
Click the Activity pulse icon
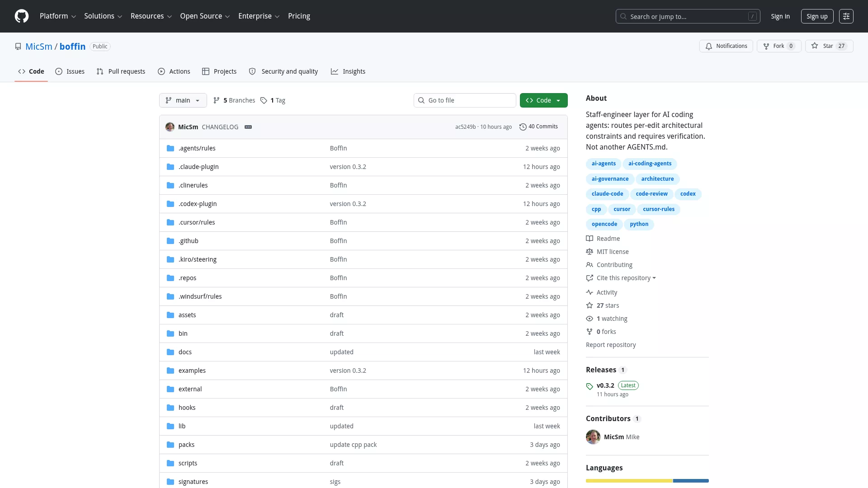pyautogui.click(x=590, y=292)
